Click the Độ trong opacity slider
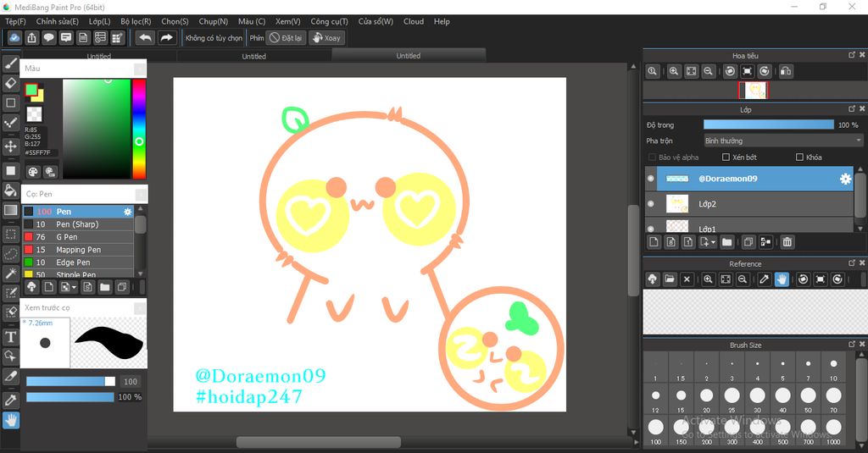This screenshot has height=453, width=868. 768,125
